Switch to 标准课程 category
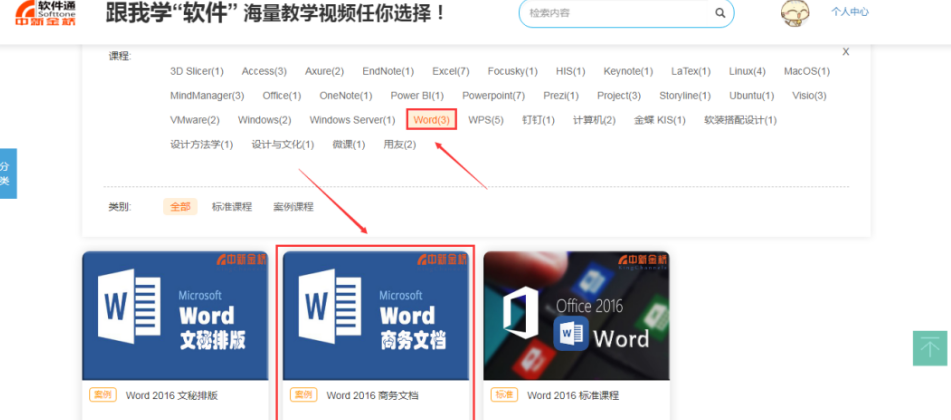Image resolution: width=951 pixels, height=420 pixels. pyautogui.click(x=231, y=207)
